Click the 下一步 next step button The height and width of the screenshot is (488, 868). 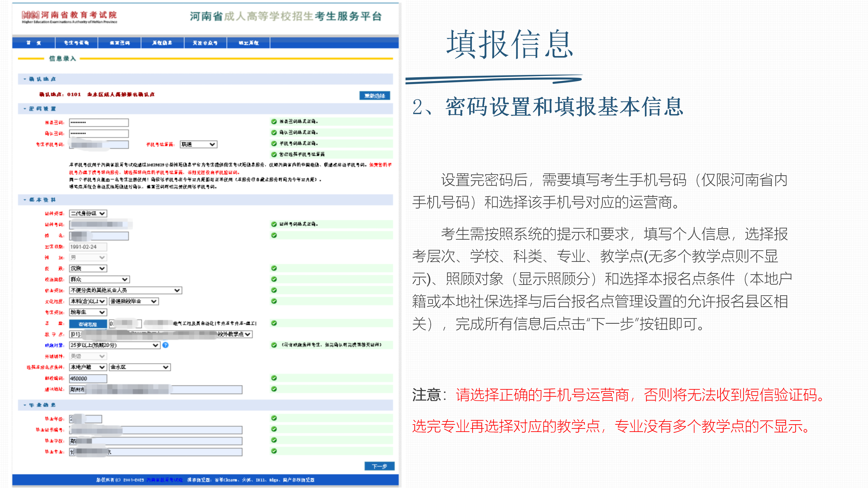[380, 466]
